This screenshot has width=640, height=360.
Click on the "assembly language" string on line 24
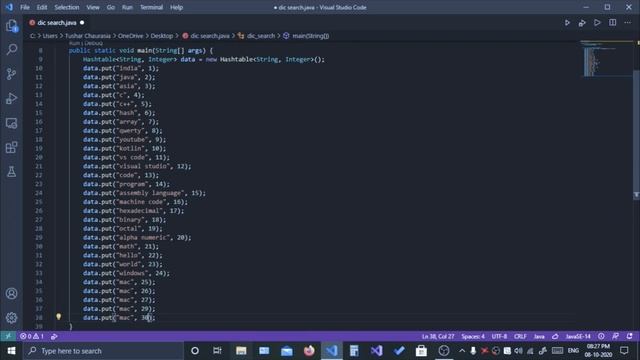pos(150,193)
